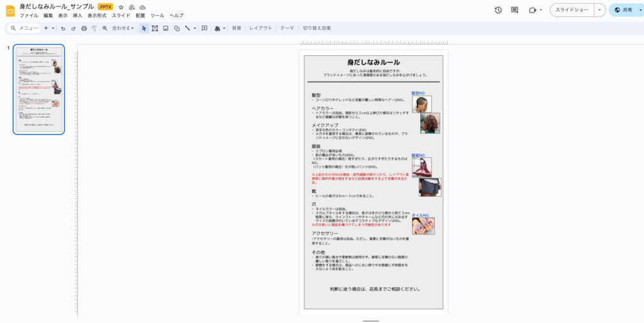The image size is (644, 323).
Task: Click the move-to-Drive folder icon
Action: 132,8
